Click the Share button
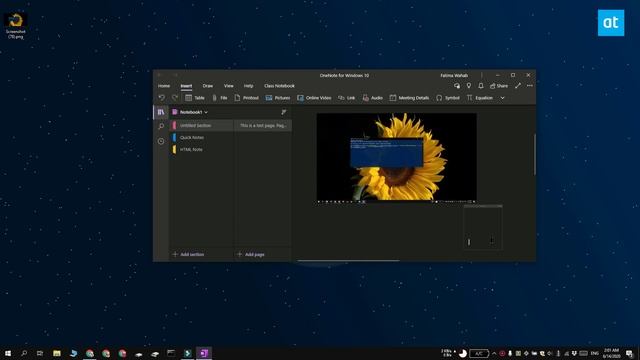 coord(499,86)
